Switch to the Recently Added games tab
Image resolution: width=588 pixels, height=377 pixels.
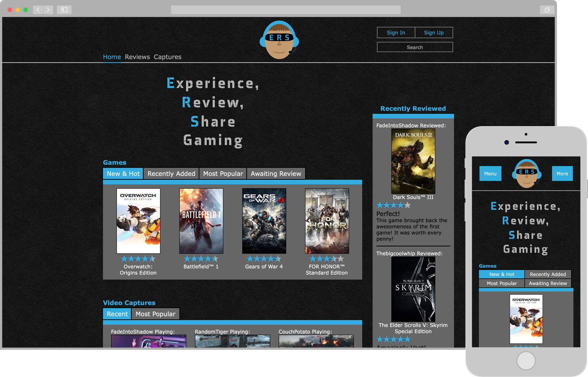[x=171, y=173]
